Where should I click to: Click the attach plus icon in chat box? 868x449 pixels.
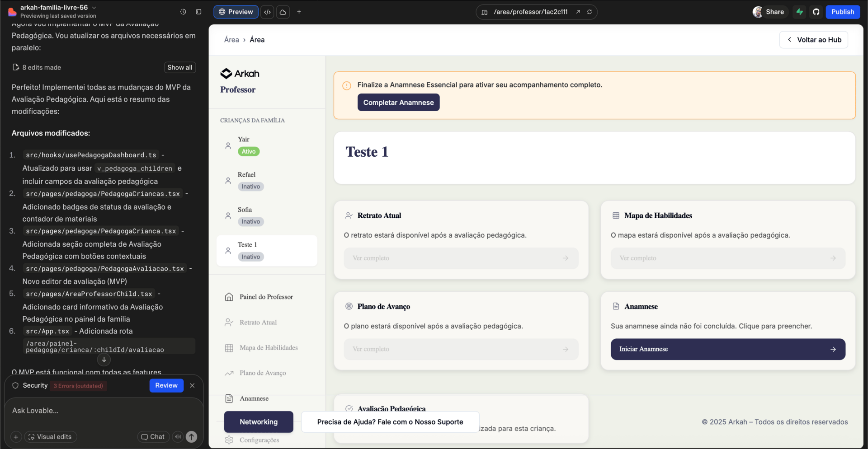point(16,437)
